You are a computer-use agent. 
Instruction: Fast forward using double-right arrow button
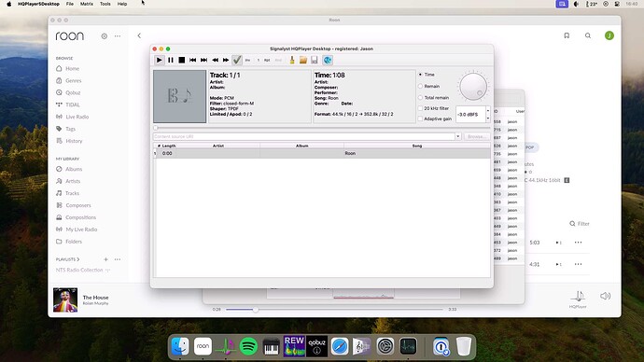pos(226,60)
